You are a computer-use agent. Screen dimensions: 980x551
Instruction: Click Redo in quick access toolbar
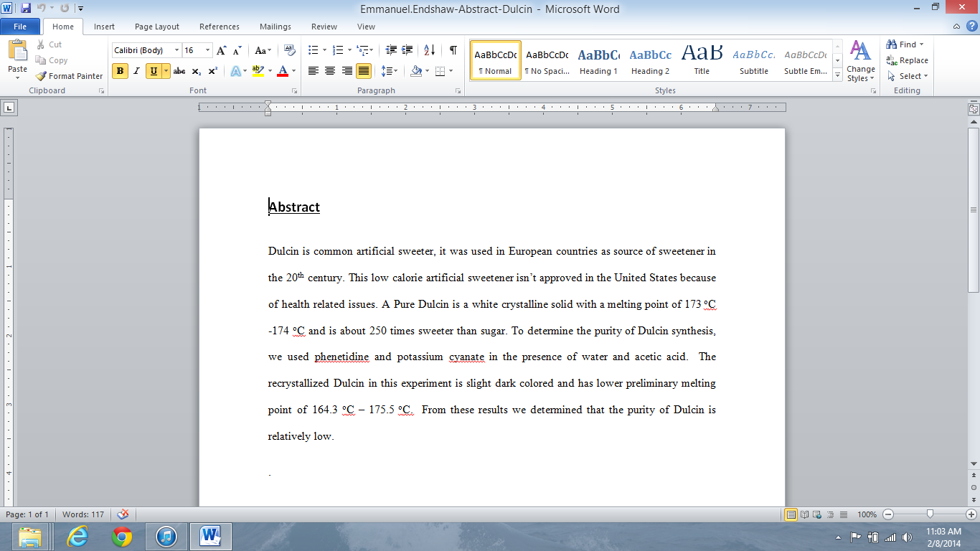click(65, 9)
